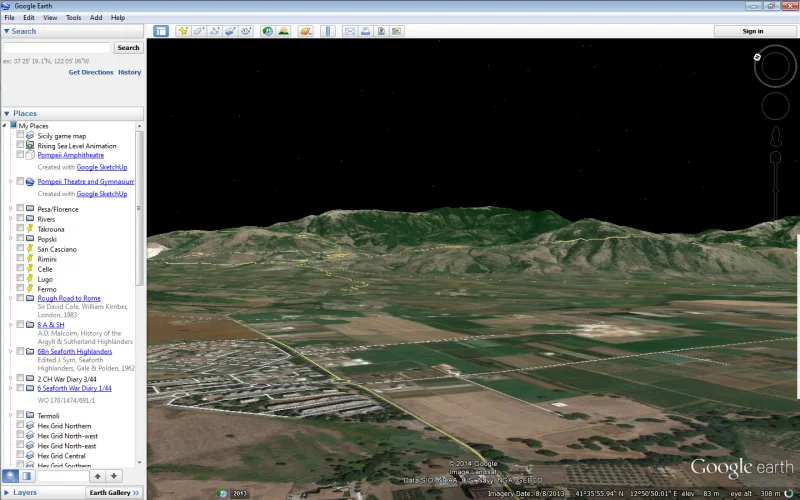Tick the Hex Grid Northern checkbox

(20, 426)
